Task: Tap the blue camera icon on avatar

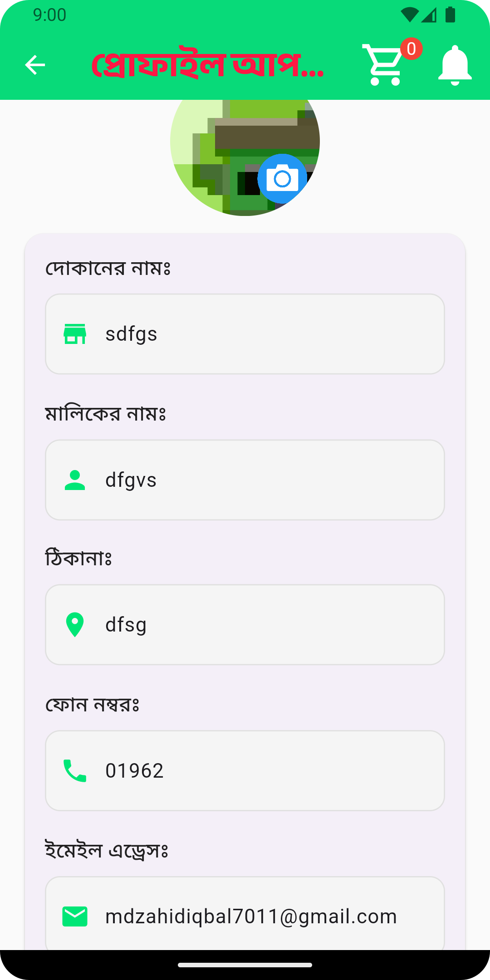Action: click(x=282, y=179)
